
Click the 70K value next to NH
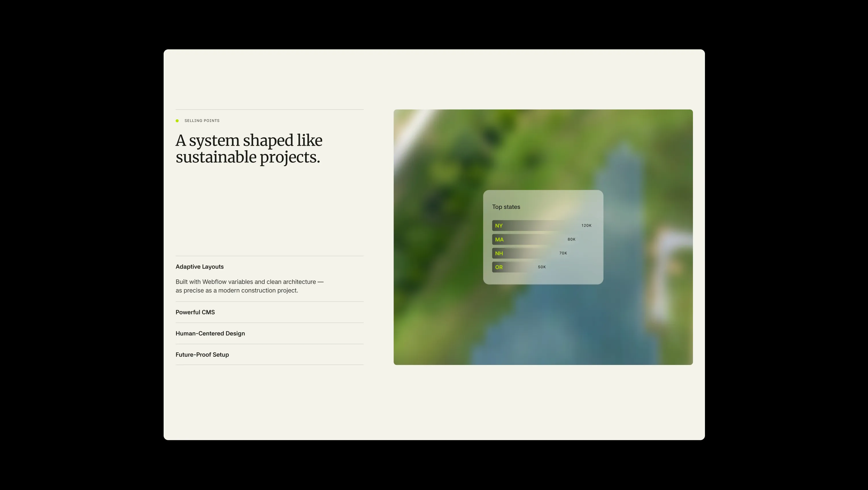coord(563,253)
